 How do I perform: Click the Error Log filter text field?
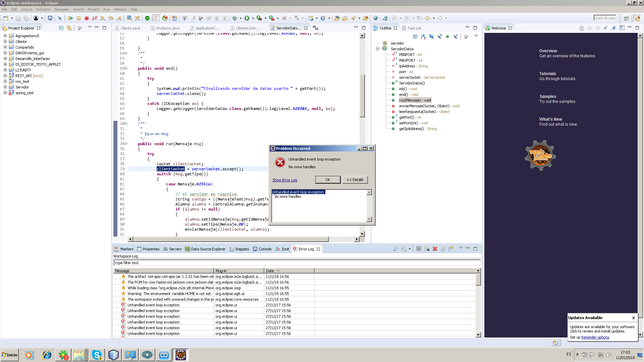[x=297, y=263]
